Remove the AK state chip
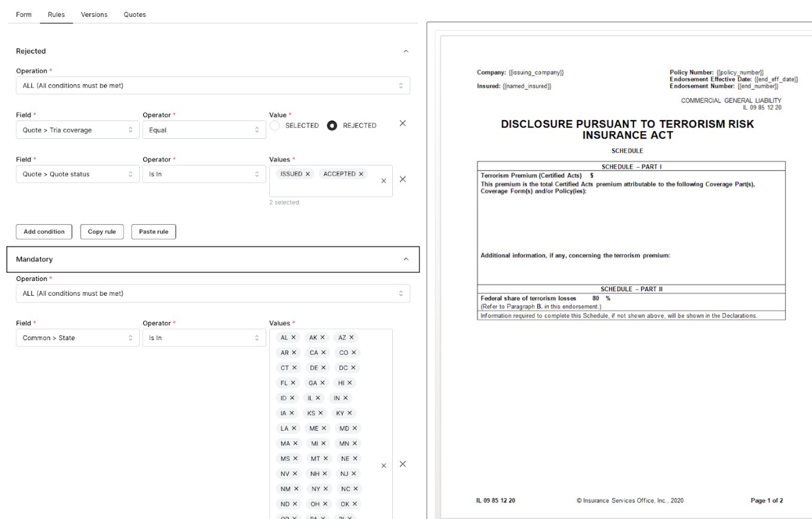 (x=322, y=337)
